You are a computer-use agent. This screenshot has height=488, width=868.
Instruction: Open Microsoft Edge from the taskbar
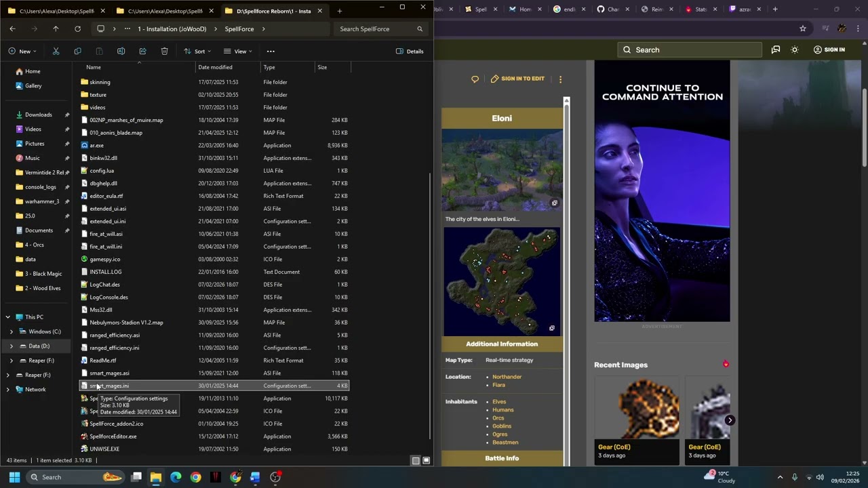pyautogui.click(x=176, y=477)
